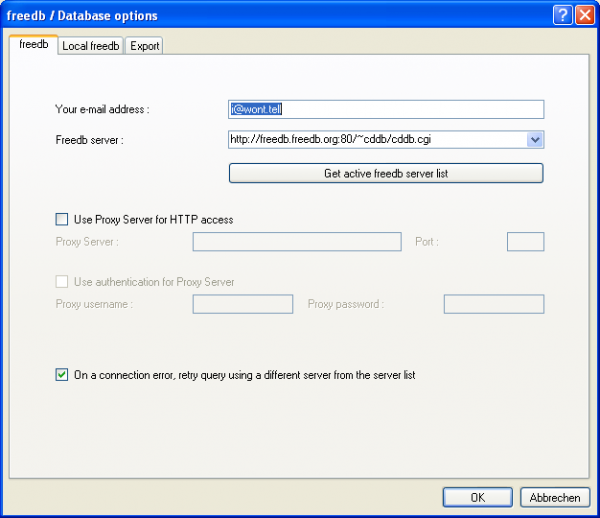600x518 pixels.
Task: Click the Proxy Server address field
Action: (x=297, y=241)
